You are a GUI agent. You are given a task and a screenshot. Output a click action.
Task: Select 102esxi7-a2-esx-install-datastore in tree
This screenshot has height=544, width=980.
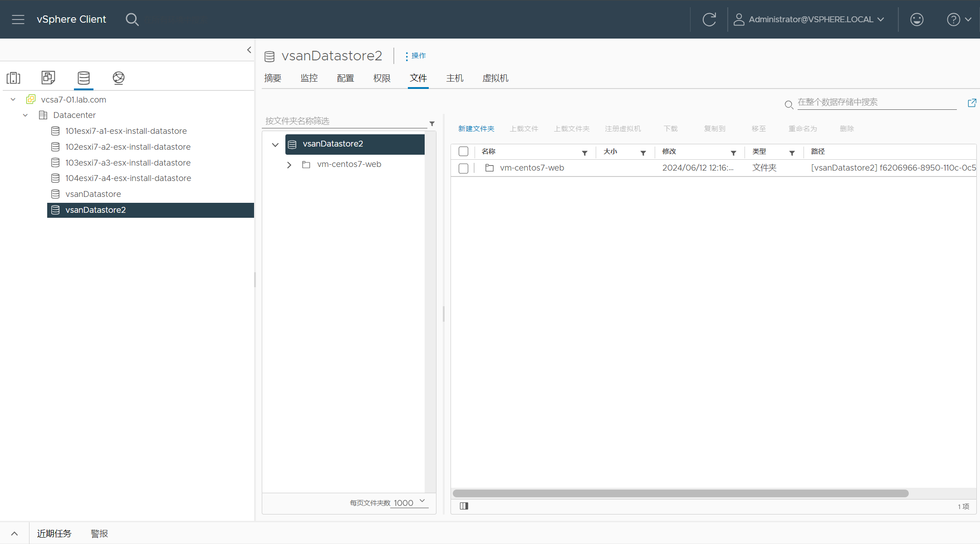click(x=128, y=147)
